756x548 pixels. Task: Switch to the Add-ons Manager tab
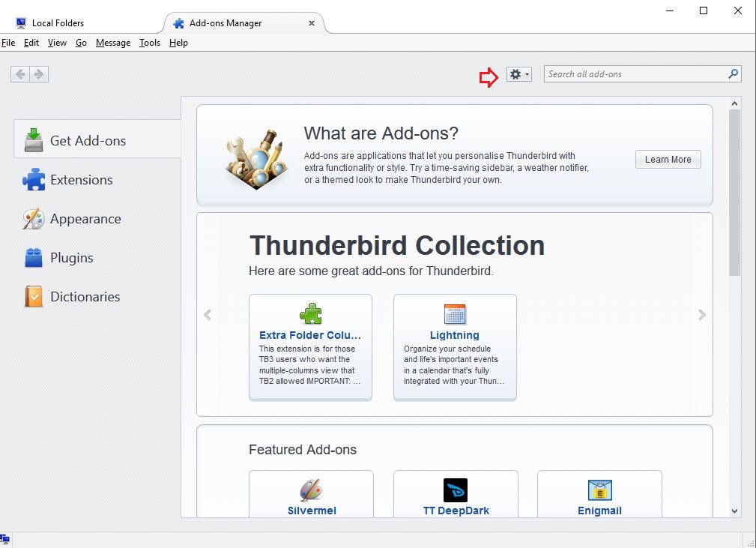pos(244,22)
